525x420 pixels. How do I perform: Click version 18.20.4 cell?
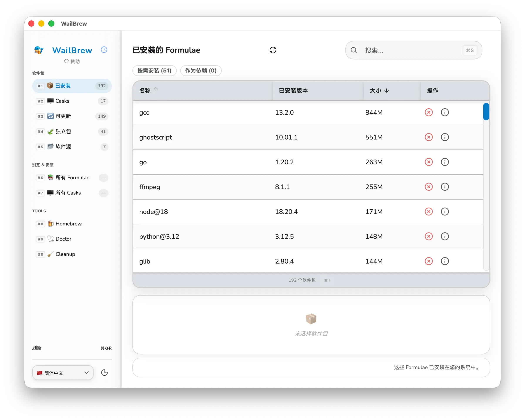286,212
